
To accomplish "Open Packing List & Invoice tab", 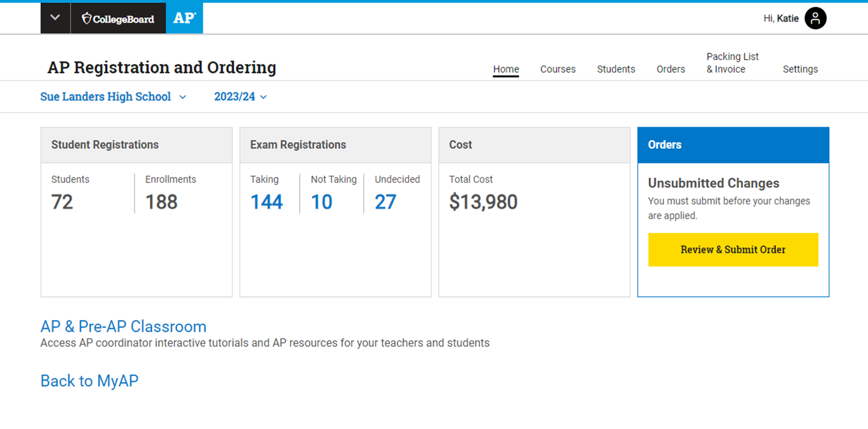I will (x=732, y=63).
